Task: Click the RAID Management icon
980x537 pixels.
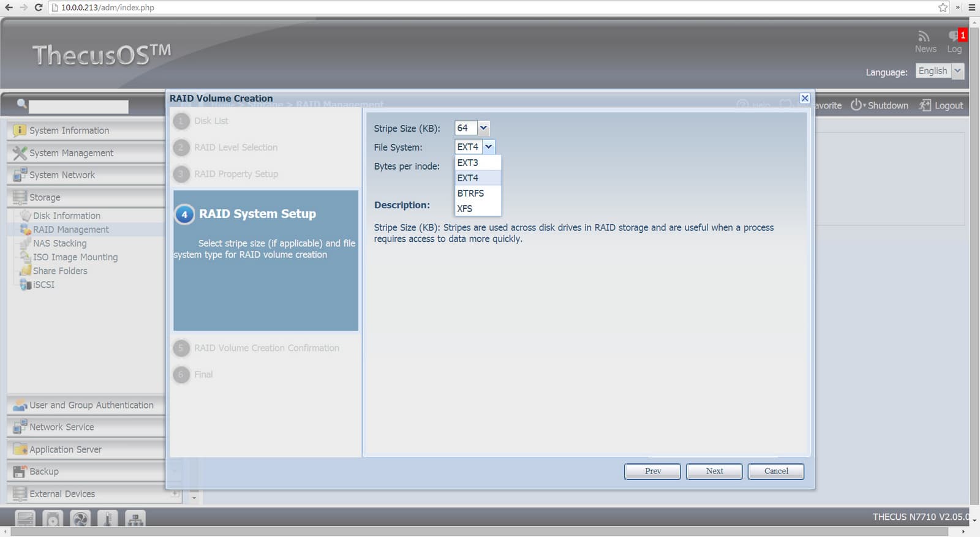Action: (26, 230)
